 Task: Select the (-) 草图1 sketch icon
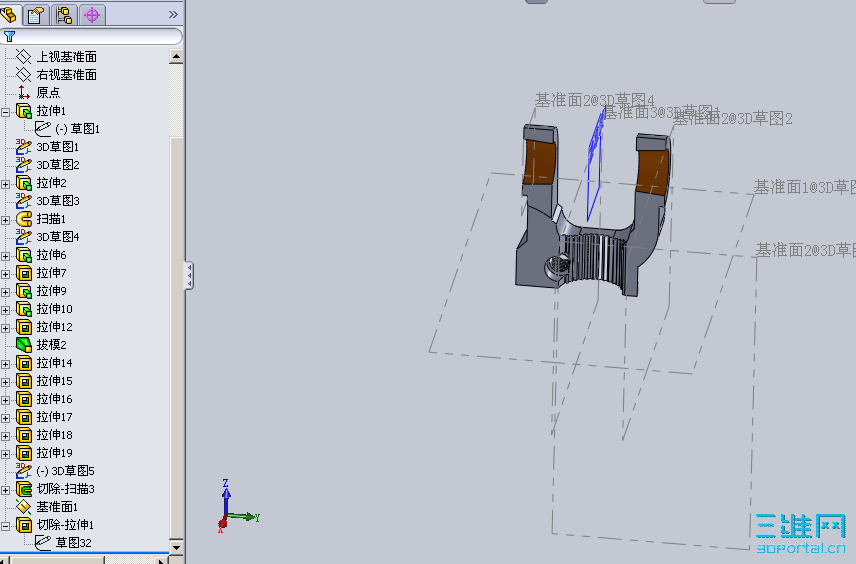pyautogui.click(x=43, y=129)
